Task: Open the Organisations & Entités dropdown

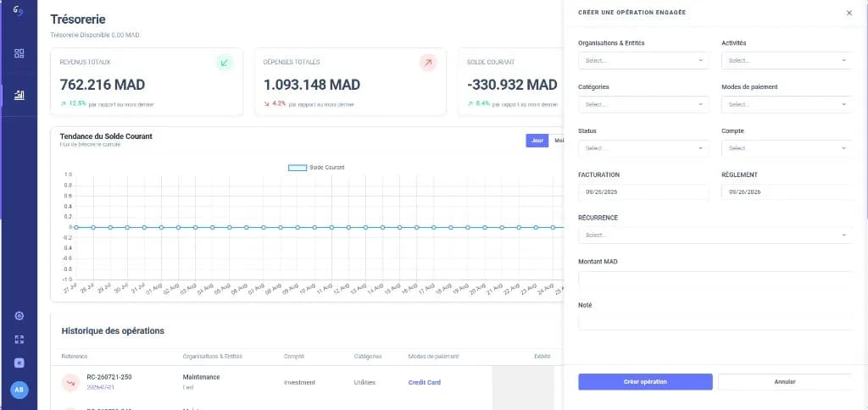Action: 643,60
